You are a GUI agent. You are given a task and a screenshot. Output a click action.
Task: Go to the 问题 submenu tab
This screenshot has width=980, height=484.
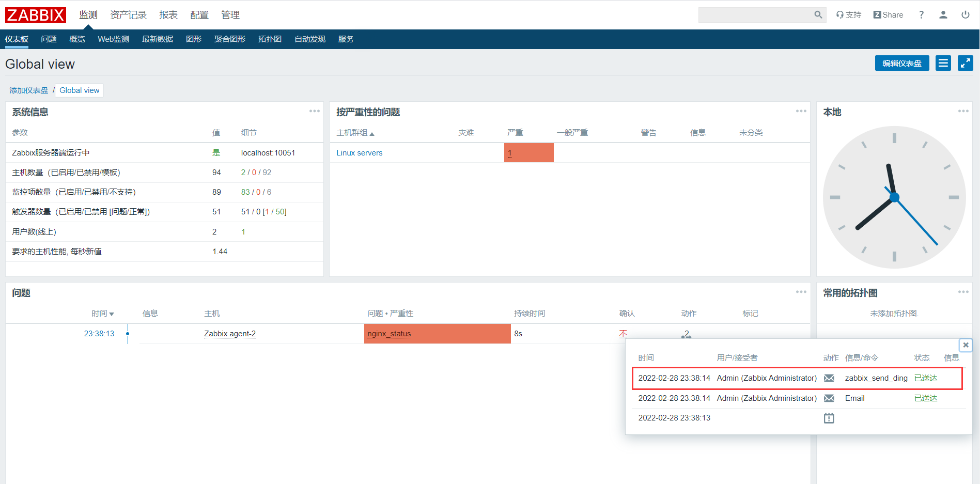[x=49, y=39]
